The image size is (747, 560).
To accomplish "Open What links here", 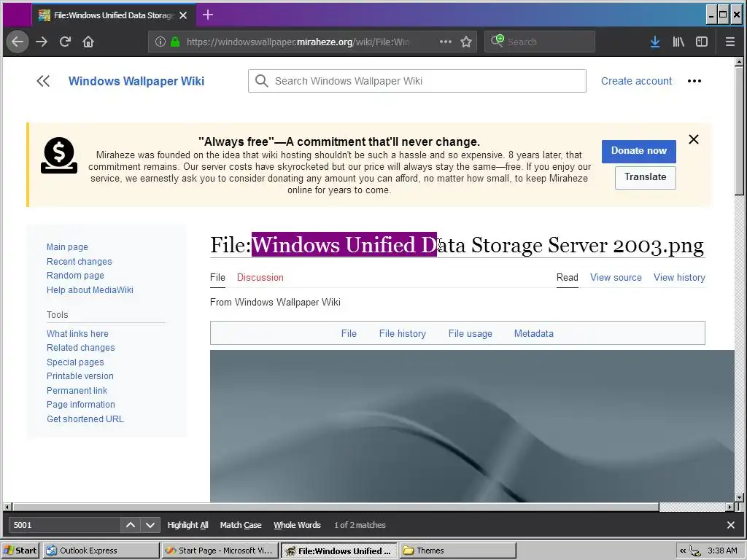I will (77, 333).
